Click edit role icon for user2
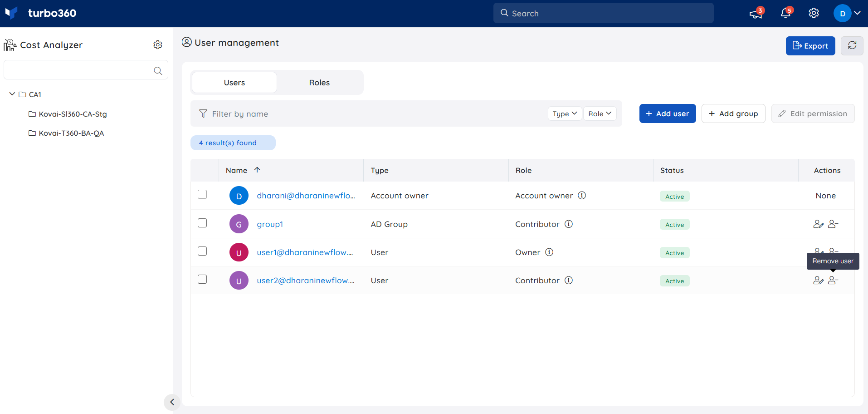868x414 pixels. pos(818,281)
